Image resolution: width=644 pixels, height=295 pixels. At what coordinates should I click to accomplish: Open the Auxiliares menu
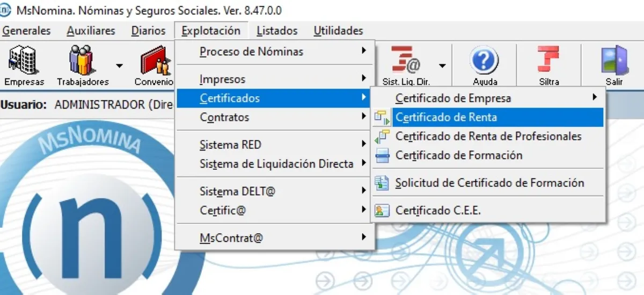(x=91, y=31)
